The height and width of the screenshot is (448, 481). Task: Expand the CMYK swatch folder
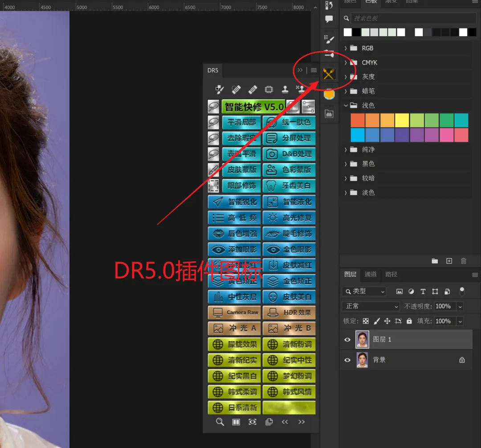346,63
